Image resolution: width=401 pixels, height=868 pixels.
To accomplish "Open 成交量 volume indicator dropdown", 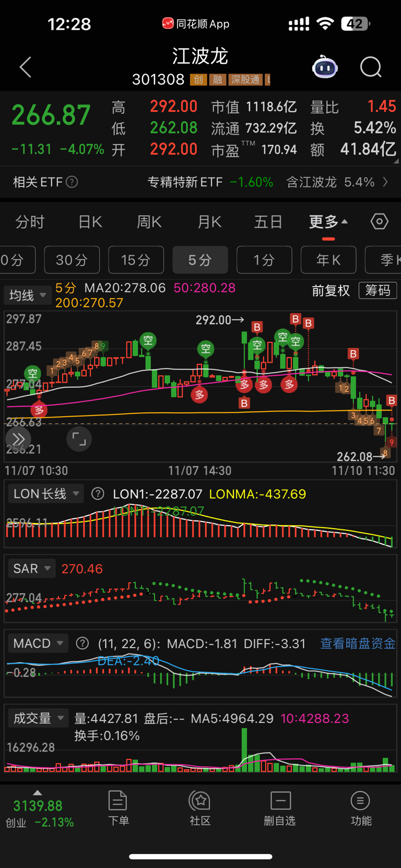I will pyautogui.click(x=38, y=718).
